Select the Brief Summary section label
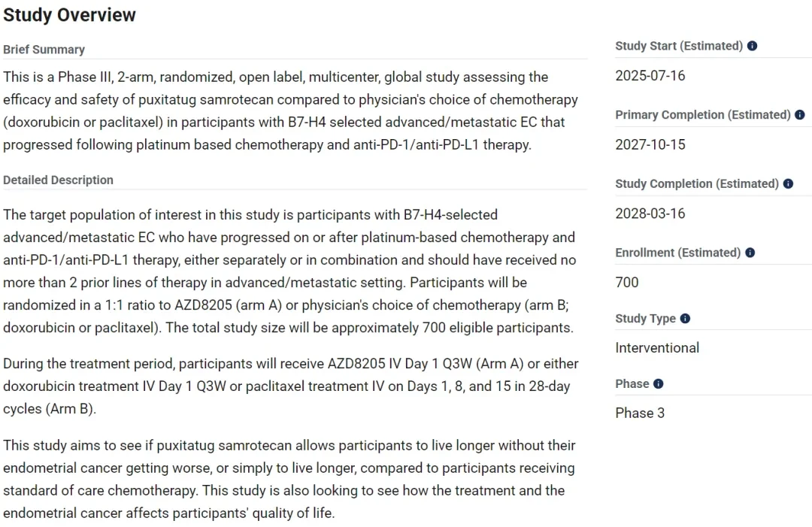The height and width of the screenshot is (527, 812). [44, 50]
